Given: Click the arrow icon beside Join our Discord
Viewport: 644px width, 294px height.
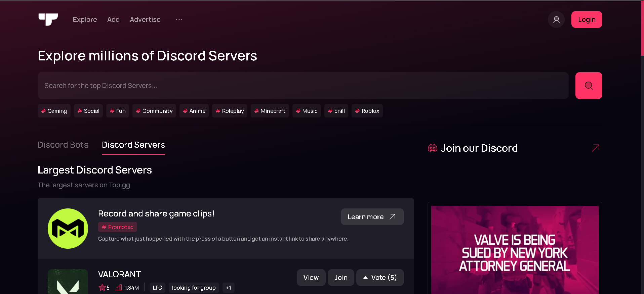Looking at the screenshot, I should click(x=595, y=148).
